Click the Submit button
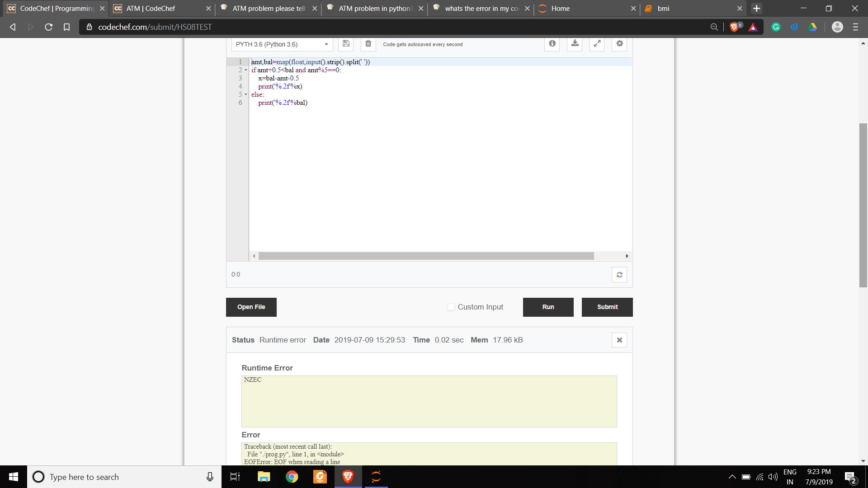 607,307
